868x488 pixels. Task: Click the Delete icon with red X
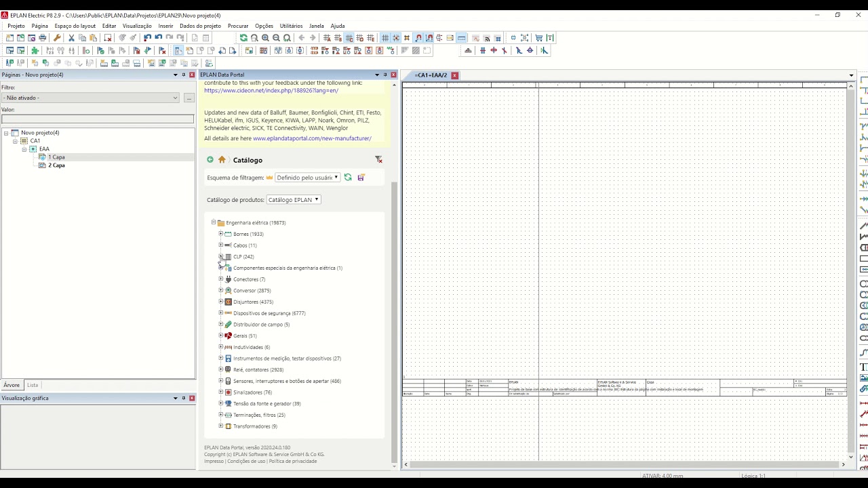[108, 38]
